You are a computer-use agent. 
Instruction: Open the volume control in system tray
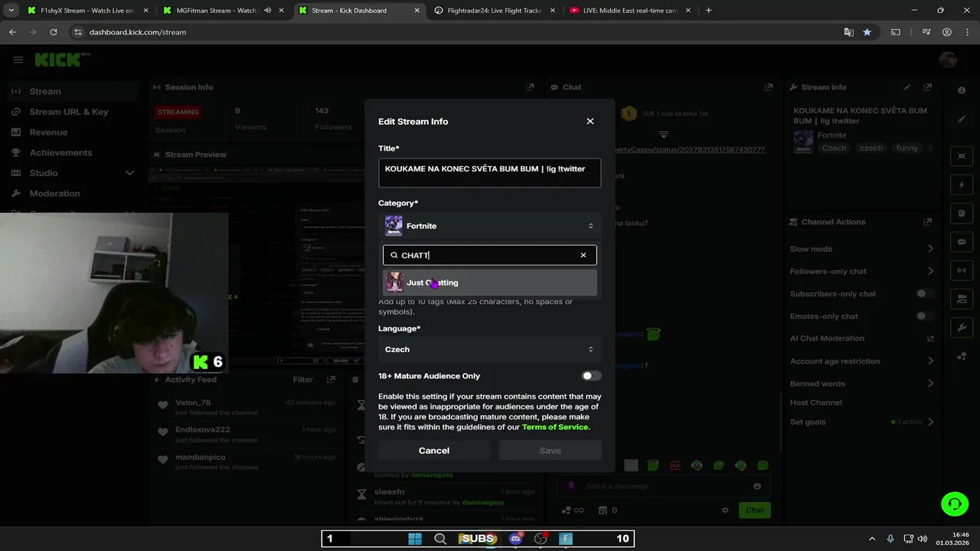click(922, 539)
